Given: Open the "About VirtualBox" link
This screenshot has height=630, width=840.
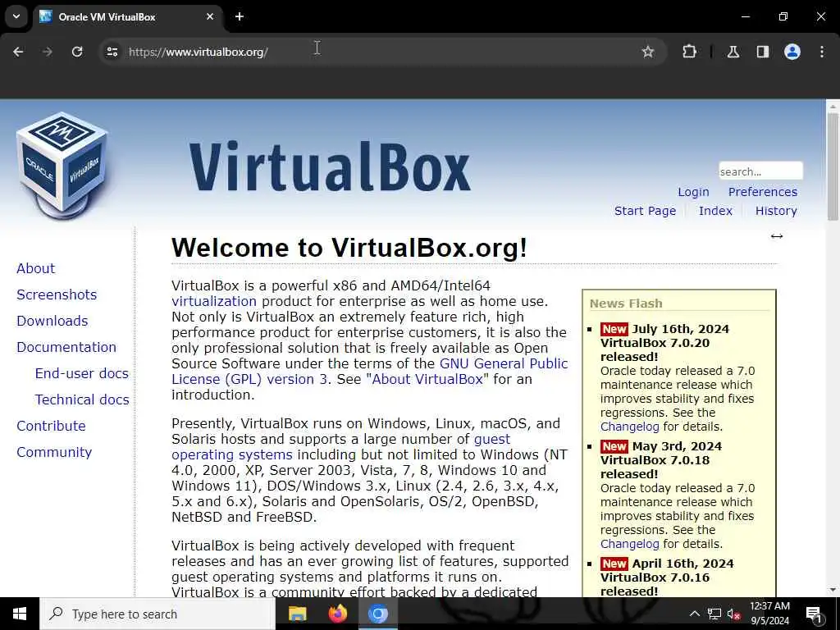Looking at the screenshot, I should 427,379.
